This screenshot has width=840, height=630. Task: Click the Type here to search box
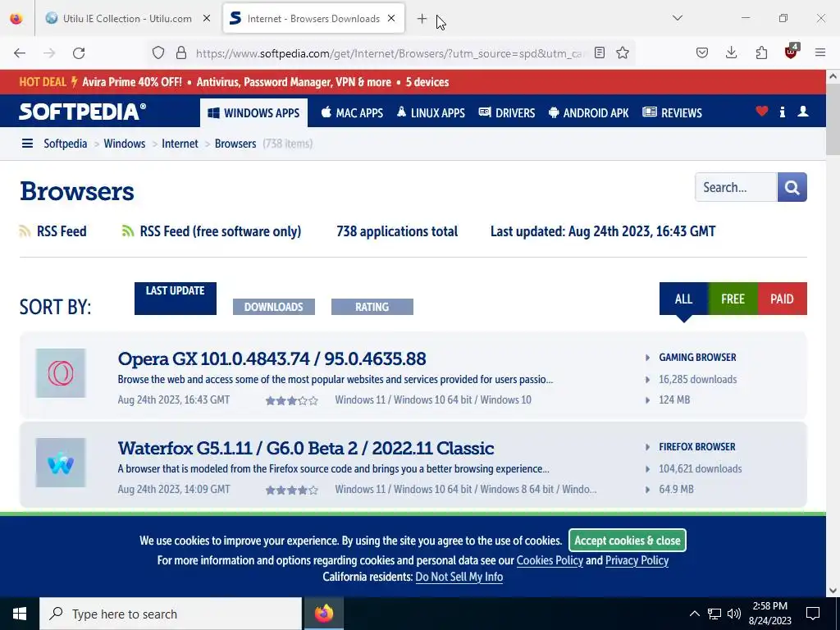coord(171,614)
